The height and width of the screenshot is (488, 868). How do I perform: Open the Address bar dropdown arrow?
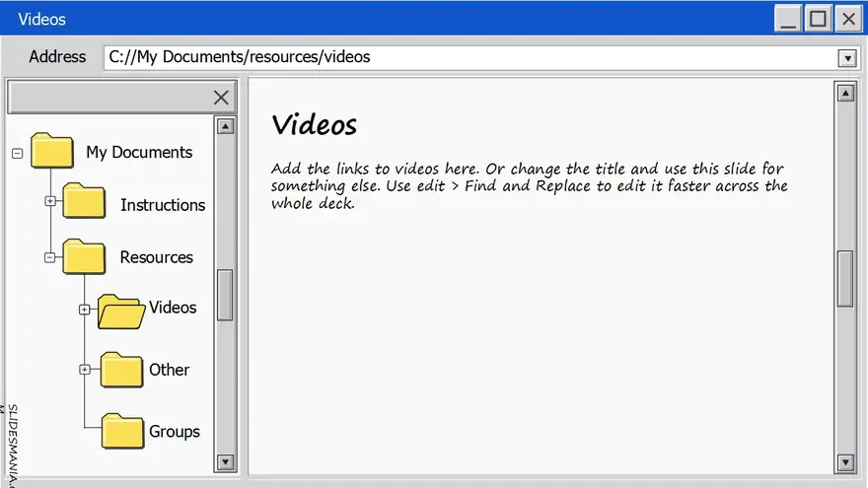(x=847, y=58)
